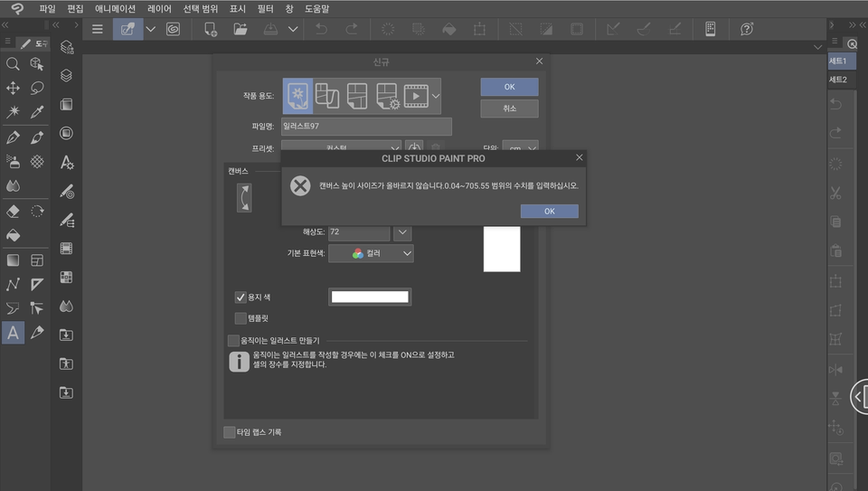
Task: Open the 편집 menu
Action: 75,9
